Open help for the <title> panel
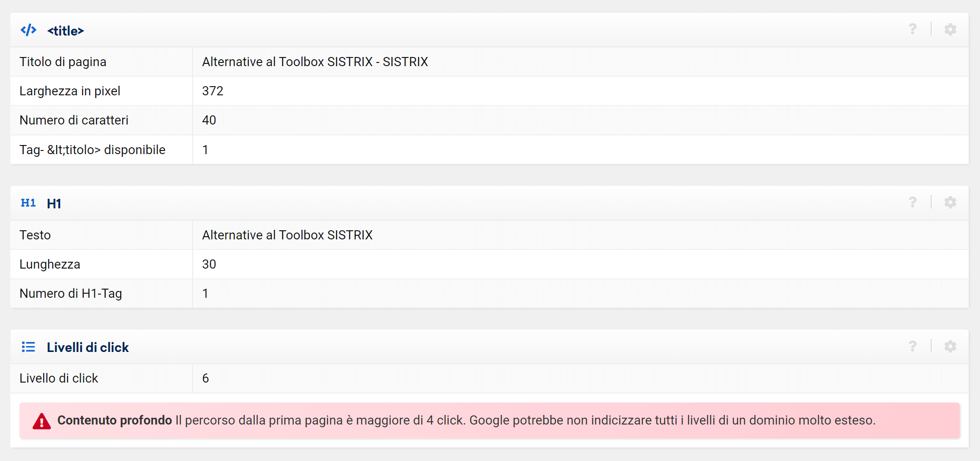 coord(913,29)
